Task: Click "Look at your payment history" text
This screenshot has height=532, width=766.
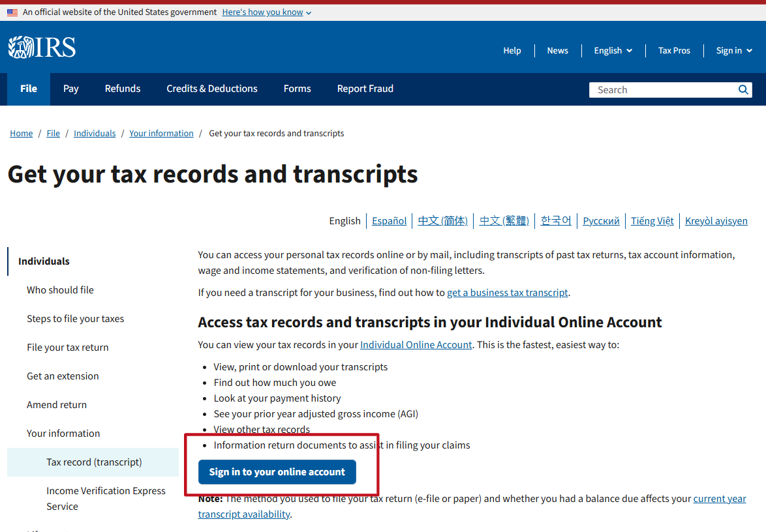Action: (x=277, y=398)
